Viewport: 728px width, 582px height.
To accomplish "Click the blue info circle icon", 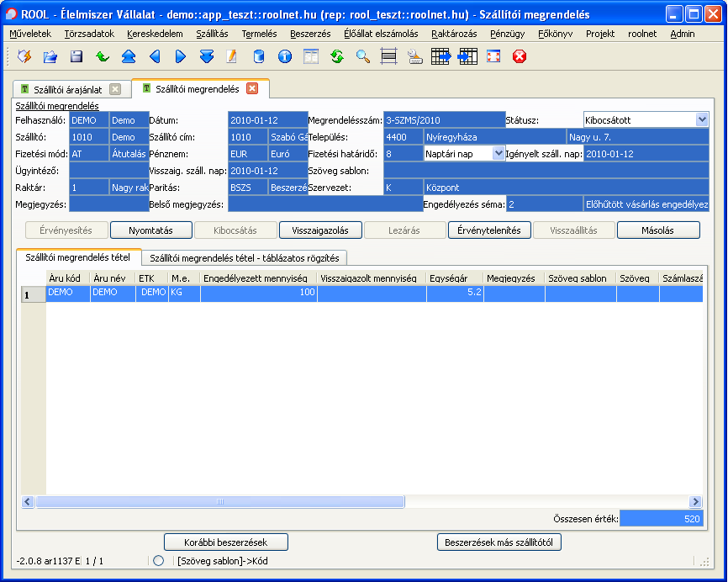I will (x=285, y=56).
